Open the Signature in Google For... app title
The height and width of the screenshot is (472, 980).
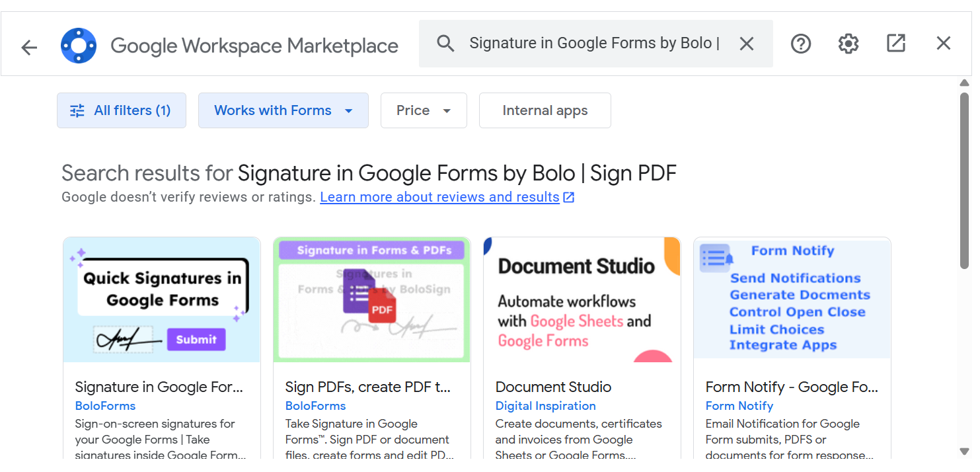point(159,387)
